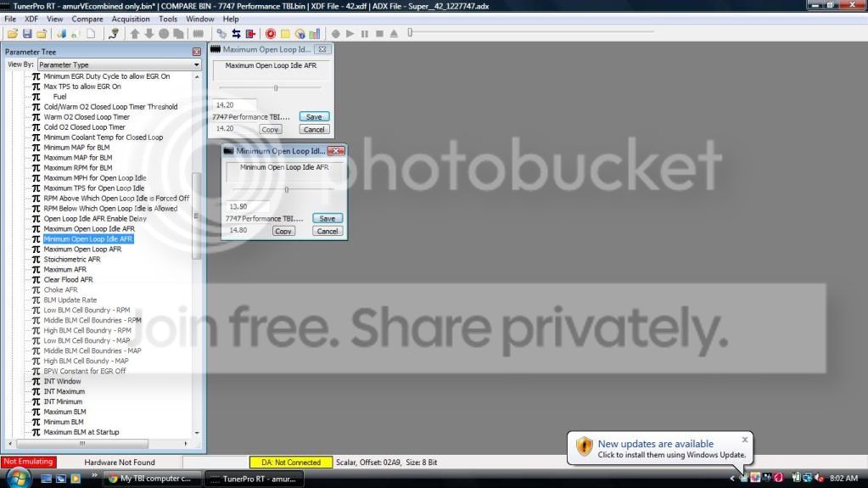This screenshot has height=488, width=868.
Task: Click the Windows Start button
Action: coord(19,478)
